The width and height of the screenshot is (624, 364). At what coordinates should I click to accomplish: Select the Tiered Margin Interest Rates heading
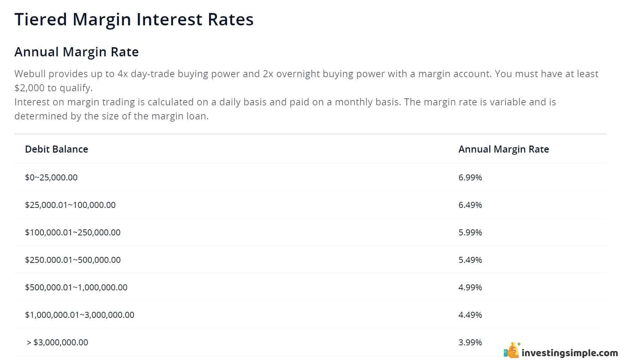(x=134, y=19)
